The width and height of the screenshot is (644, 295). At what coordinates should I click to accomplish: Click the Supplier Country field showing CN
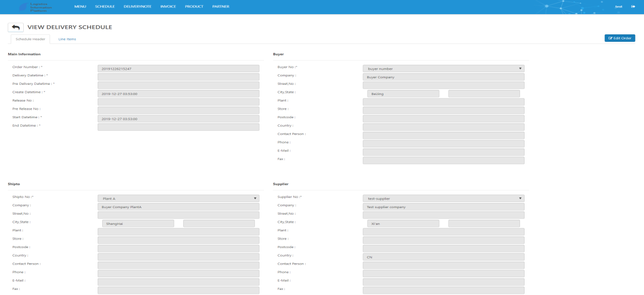click(x=443, y=257)
